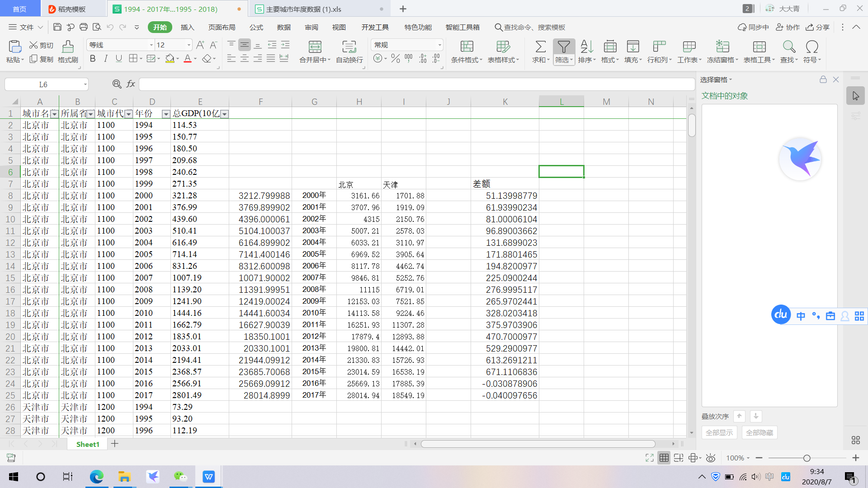Click the 分享 share button
868x488 pixels.
pyautogui.click(x=818, y=27)
